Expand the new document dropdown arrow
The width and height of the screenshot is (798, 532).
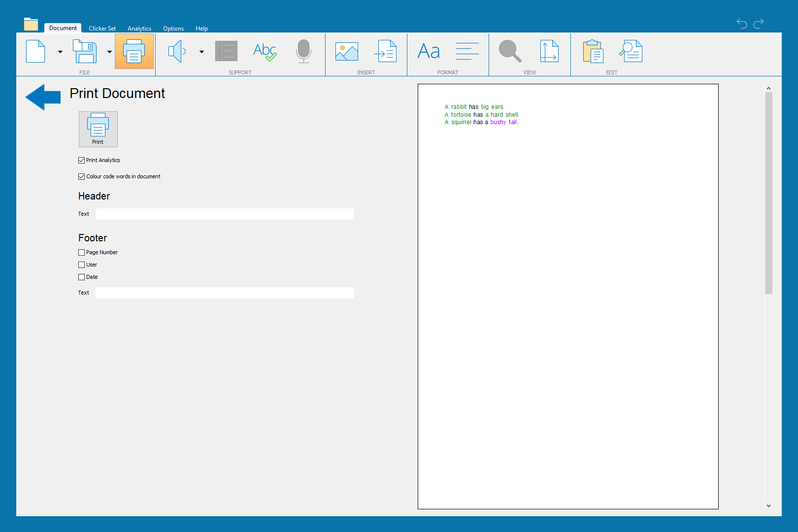[60, 52]
